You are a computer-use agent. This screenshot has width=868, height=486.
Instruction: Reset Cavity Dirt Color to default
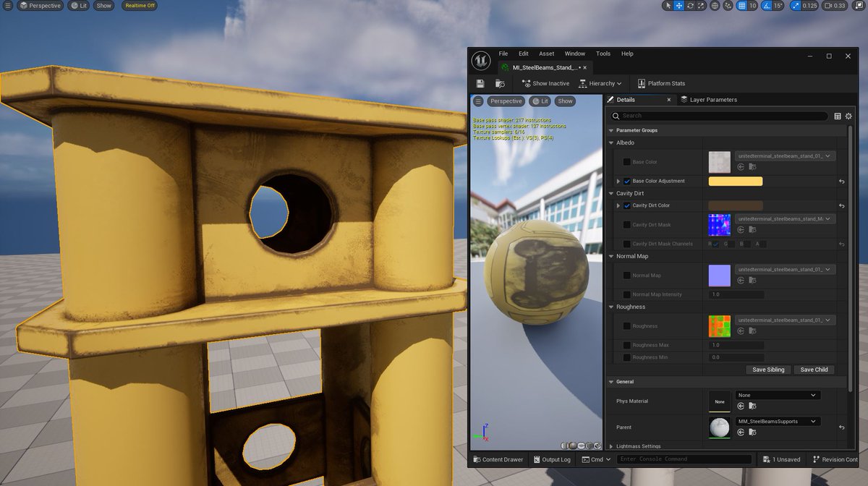click(x=842, y=206)
